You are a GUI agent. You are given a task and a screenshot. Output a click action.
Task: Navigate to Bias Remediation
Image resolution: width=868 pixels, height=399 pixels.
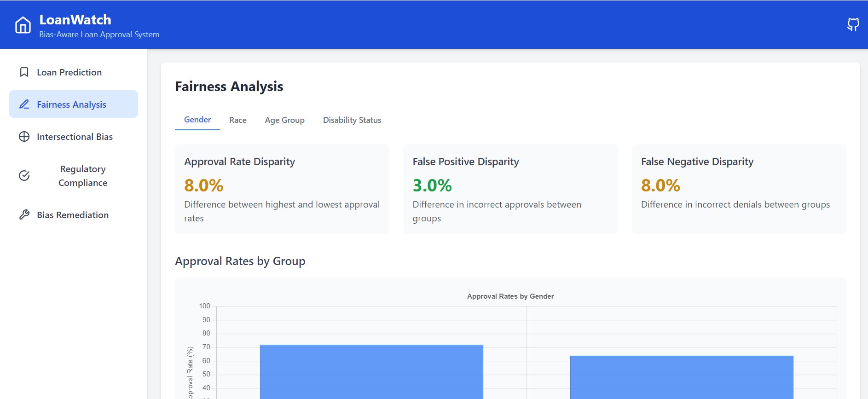pos(74,215)
